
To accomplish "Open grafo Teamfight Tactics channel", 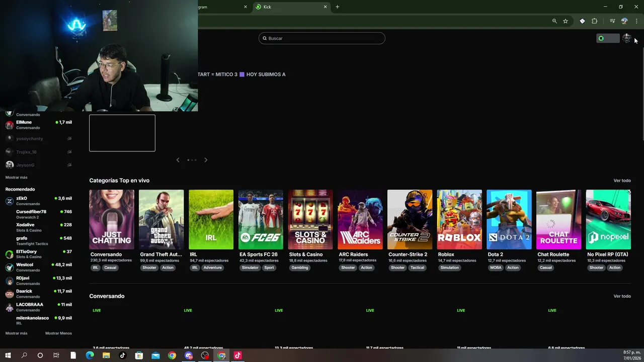I will (x=39, y=241).
